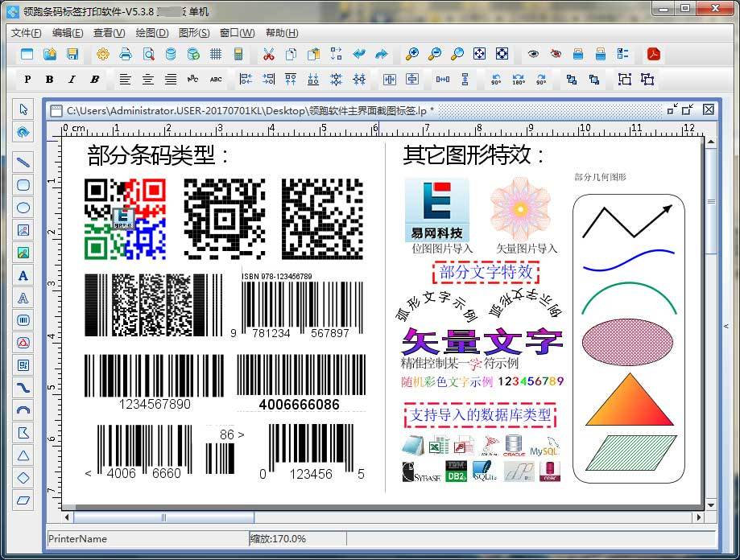Click the vertical scrollbar down arrow

711,505
